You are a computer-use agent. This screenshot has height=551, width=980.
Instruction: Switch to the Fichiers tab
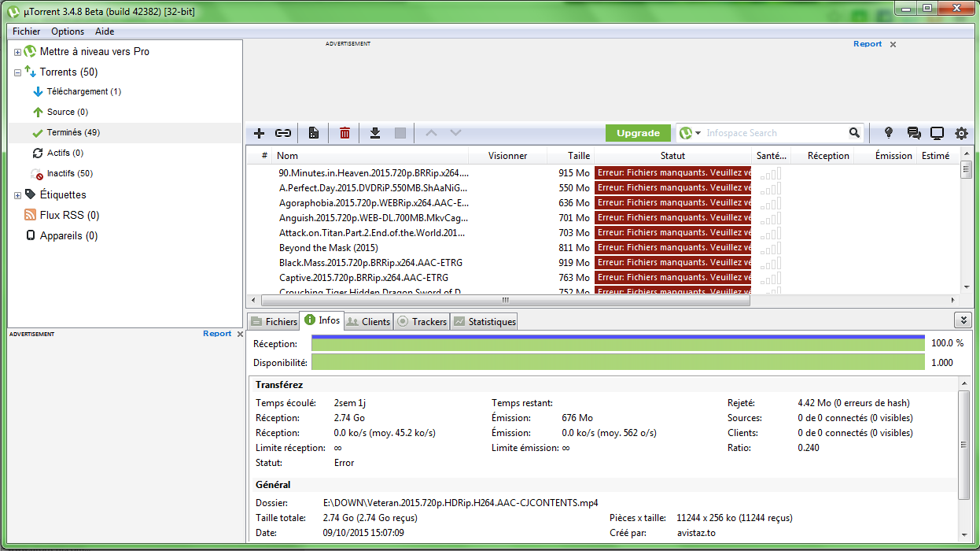tap(273, 321)
